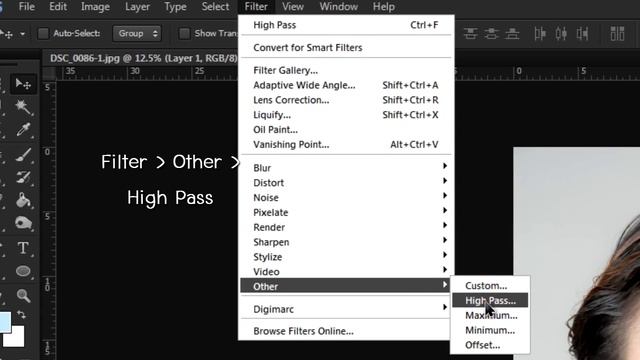
Task: Click Align horizontal centers icon
Action: coord(561,33)
